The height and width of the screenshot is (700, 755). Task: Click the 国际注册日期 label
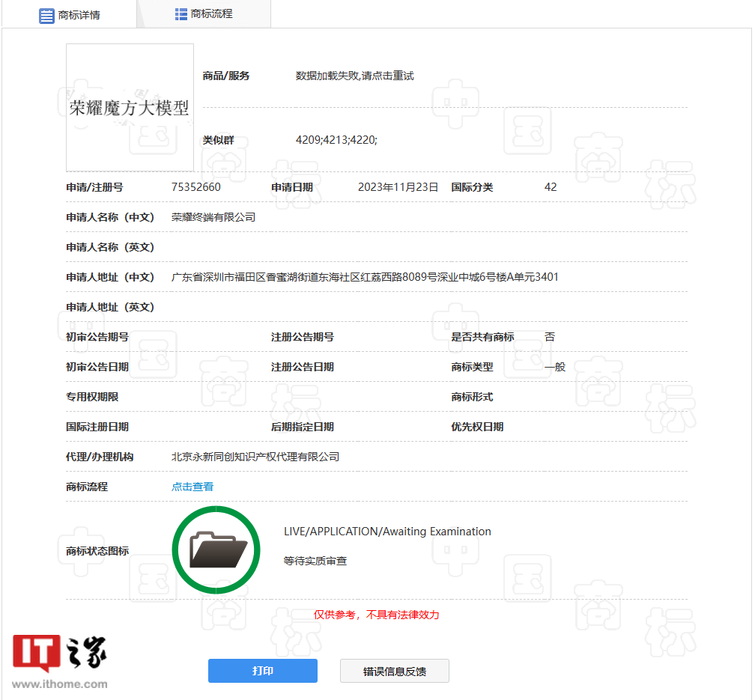pyautogui.click(x=97, y=427)
